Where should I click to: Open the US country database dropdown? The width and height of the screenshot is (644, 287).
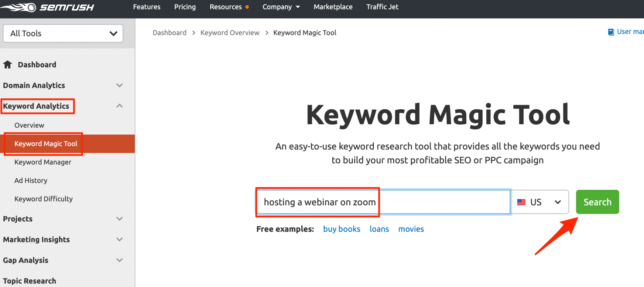pyautogui.click(x=540, y=202)
